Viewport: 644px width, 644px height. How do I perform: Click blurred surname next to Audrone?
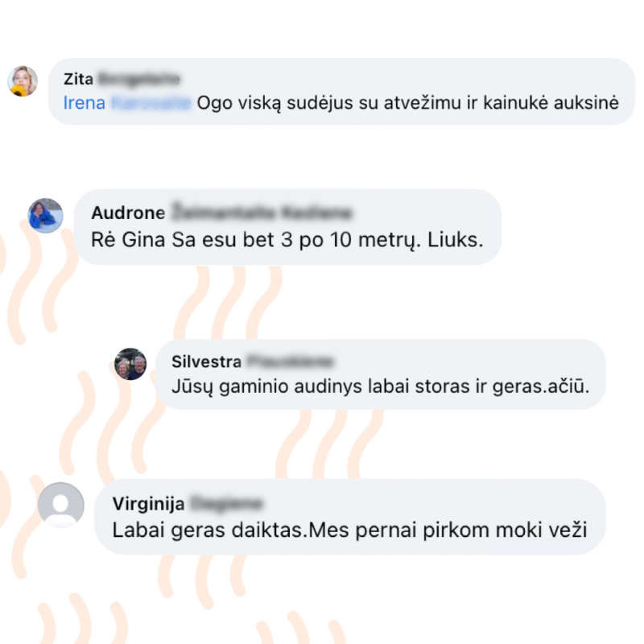pyautogui.click(x=262, y=213)
